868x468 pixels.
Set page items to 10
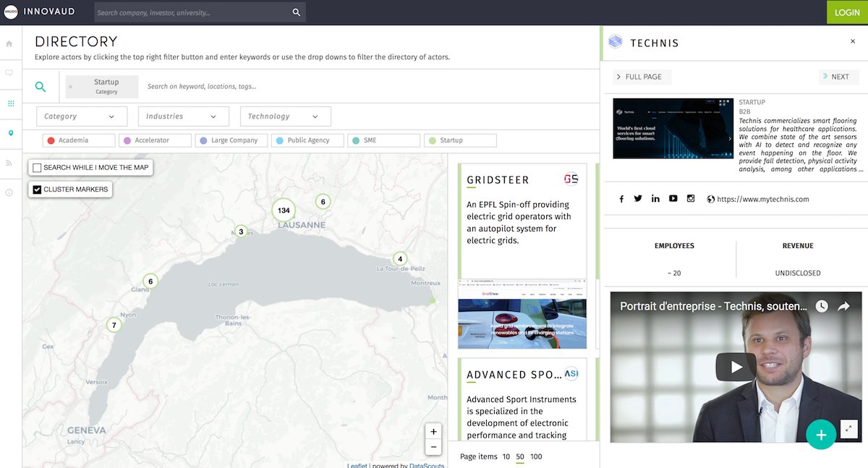(506, 456)
